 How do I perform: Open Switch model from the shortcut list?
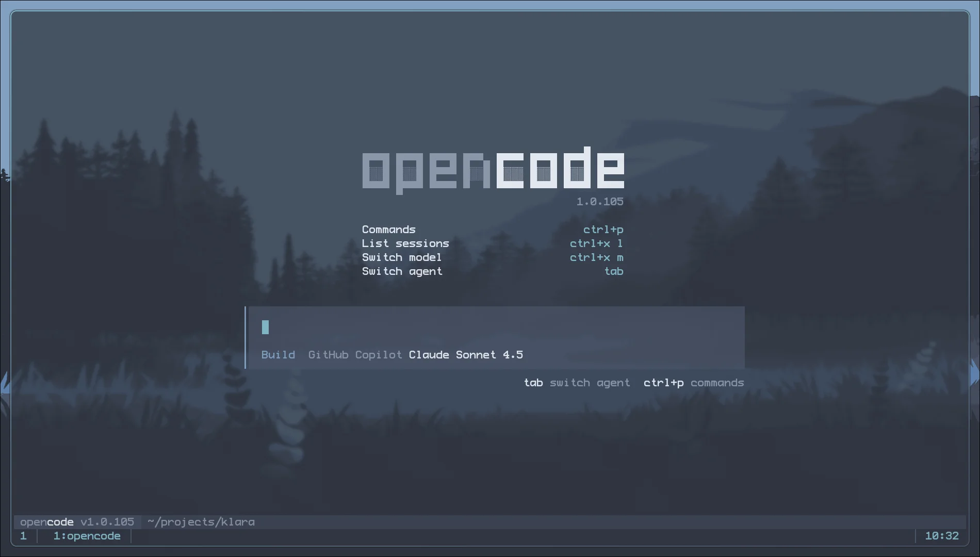tap(402, 257)
